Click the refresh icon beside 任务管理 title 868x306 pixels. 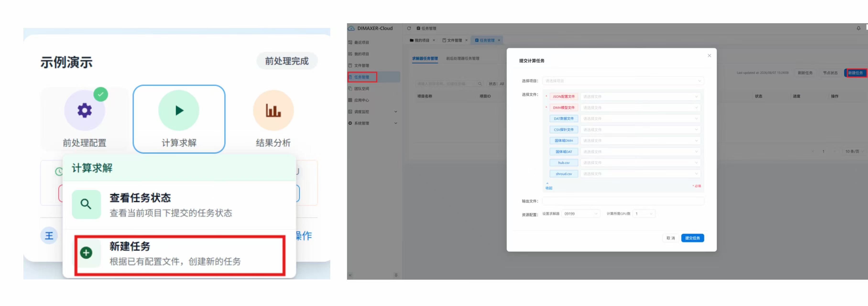point(409,28)
